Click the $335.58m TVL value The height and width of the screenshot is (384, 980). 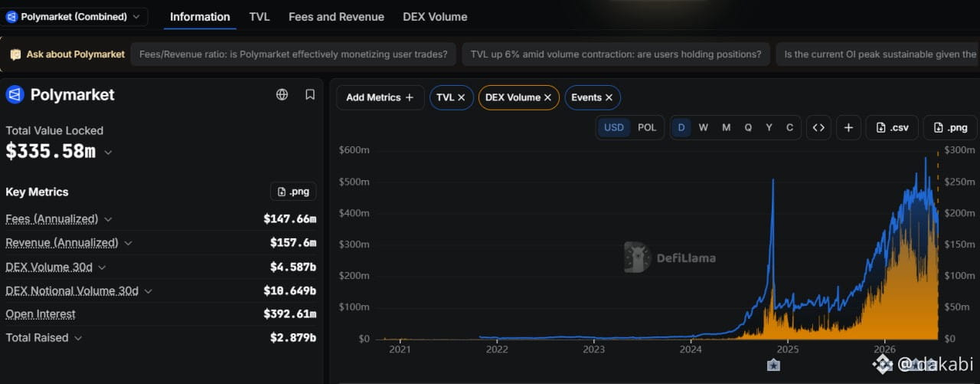point(51,151)
